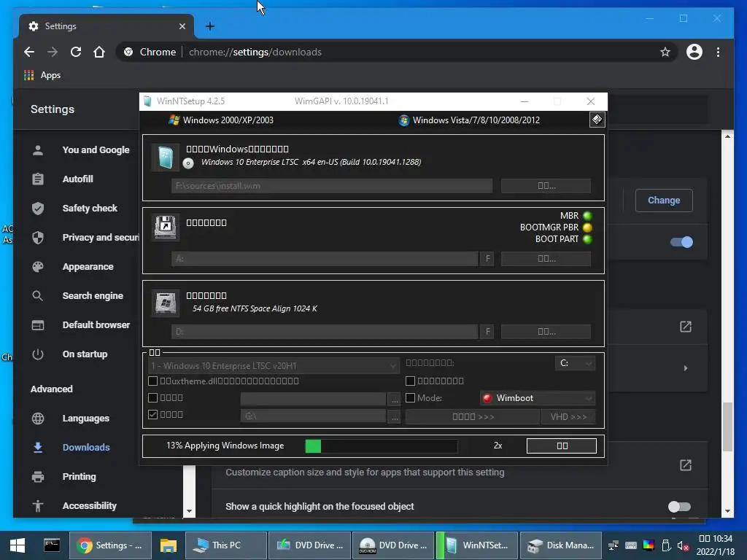Image resolution: width=747 pixels, height=560 pixels.
Task: Go back in Chrome
Action: tap(29, 52)
